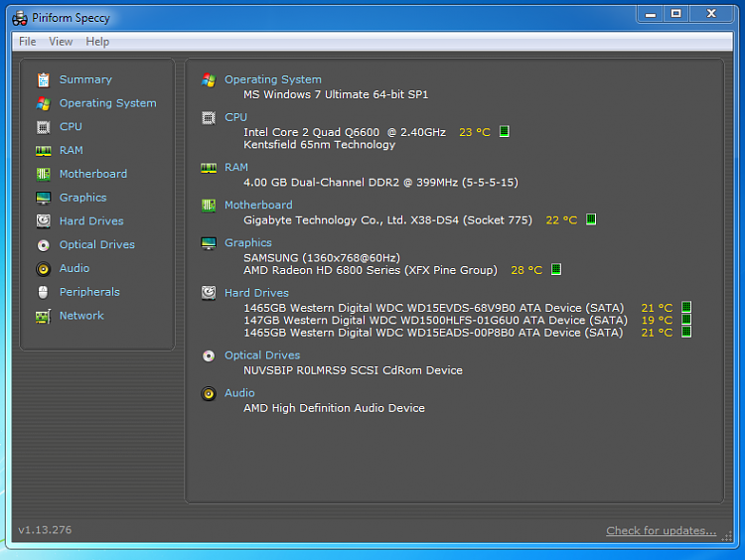This screenshot has height=560, width=745.
Task: Click the Audio speaker icon in sidebar
Action: [44, 269]
